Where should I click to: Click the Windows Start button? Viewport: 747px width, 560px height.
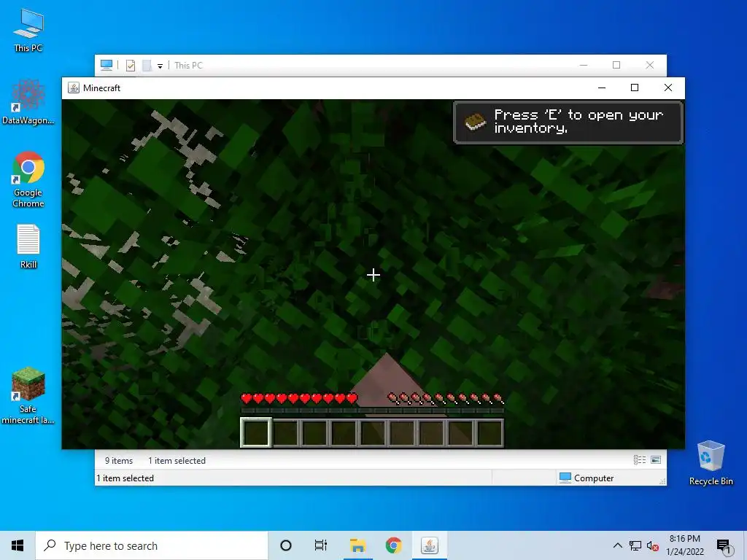18,545
